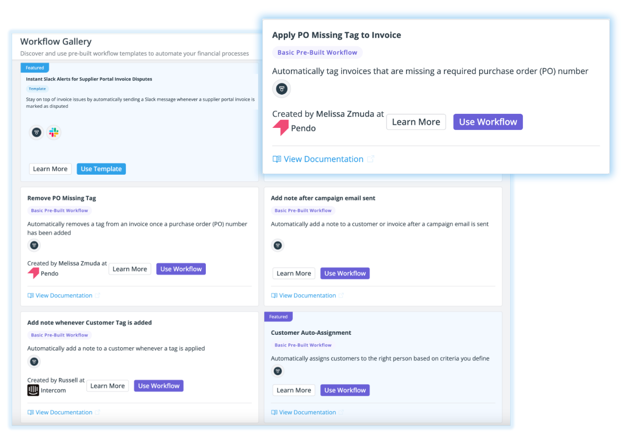The width and height of the screenshot is (624, 440).
Task: Click the Pendo logo in Apply PO Missing Tag card
Action: (281, 126)
